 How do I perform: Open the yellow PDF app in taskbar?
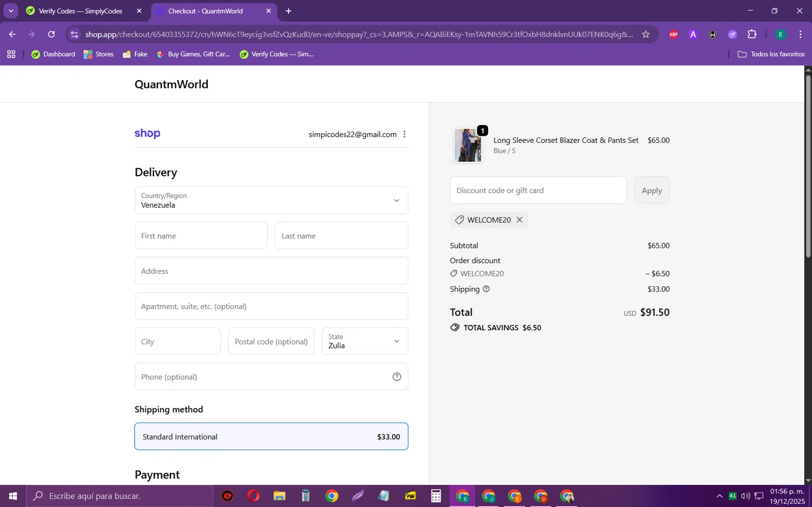click(x=410, y=496)
